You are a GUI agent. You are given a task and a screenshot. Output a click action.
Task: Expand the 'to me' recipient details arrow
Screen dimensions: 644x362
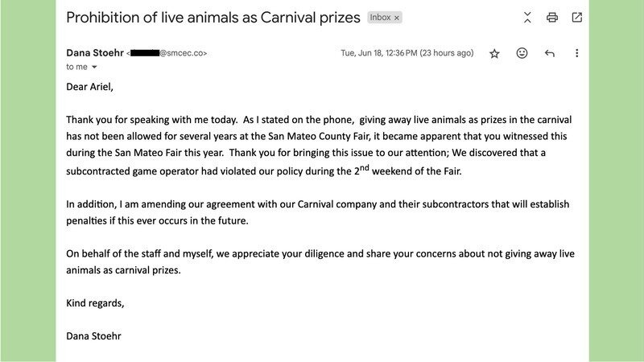[94, 68]
